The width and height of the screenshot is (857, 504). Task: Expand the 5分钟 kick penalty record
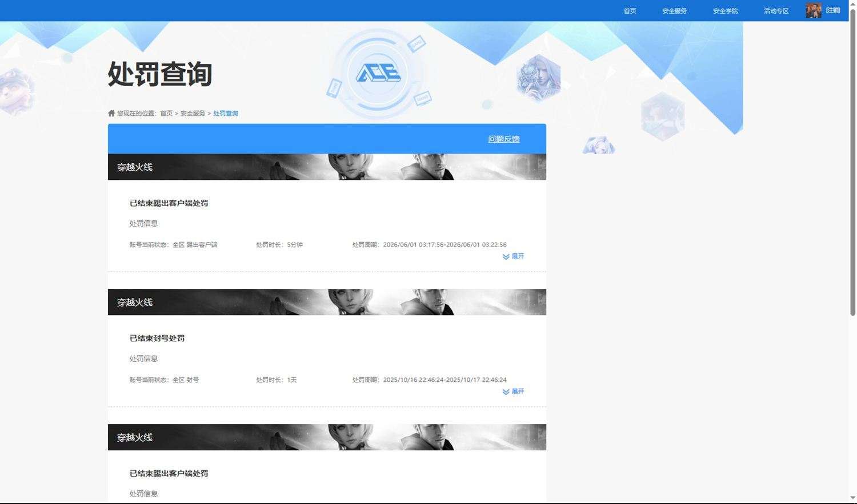[x=513, y=256]
